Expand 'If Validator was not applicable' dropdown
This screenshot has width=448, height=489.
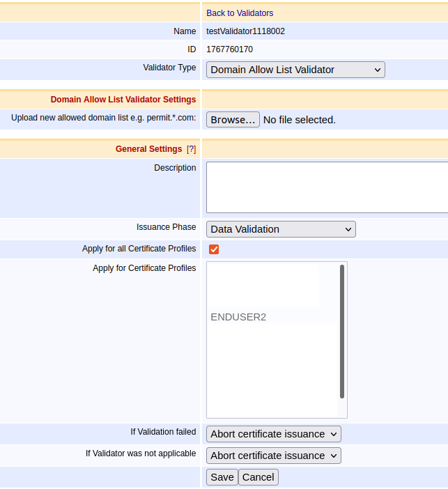(x=274, y=456)
